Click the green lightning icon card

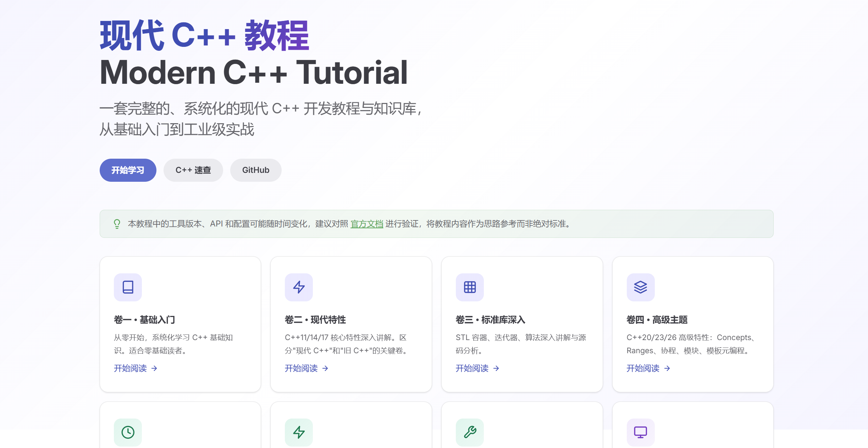pos(299,432)
